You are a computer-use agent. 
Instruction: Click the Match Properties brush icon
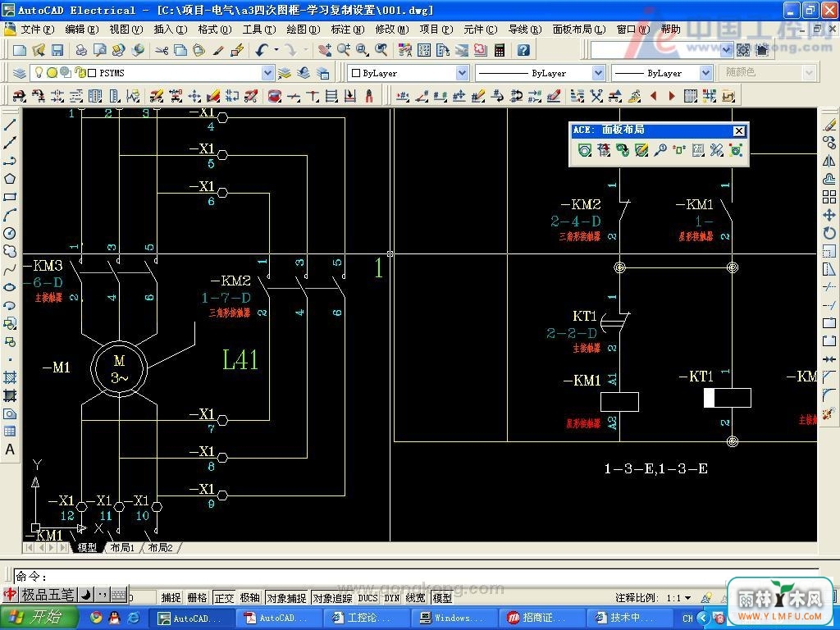tap(217, 50)
